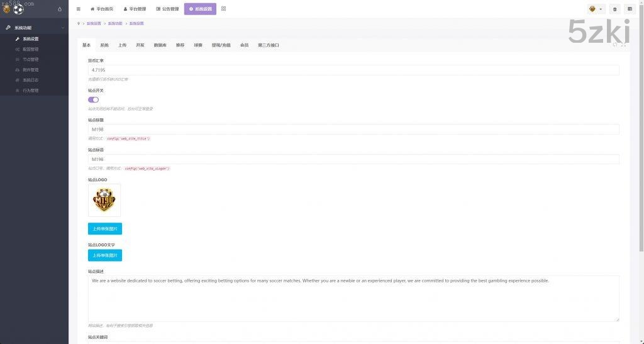Screen dimensions: 644x344
Task: Click the 站点描述 text area
Action: (353, 299)
